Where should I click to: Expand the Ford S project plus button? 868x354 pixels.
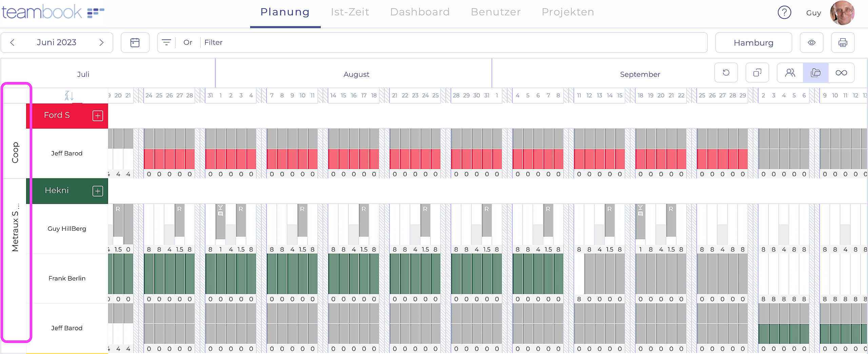[x=98, y=116]
